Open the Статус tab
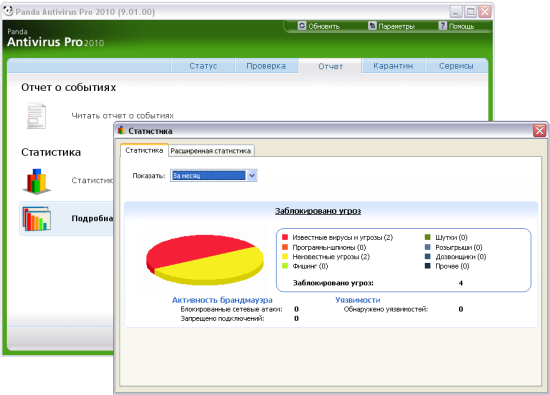This screenshot has height=395, width=550. click(x=203, y=66)
